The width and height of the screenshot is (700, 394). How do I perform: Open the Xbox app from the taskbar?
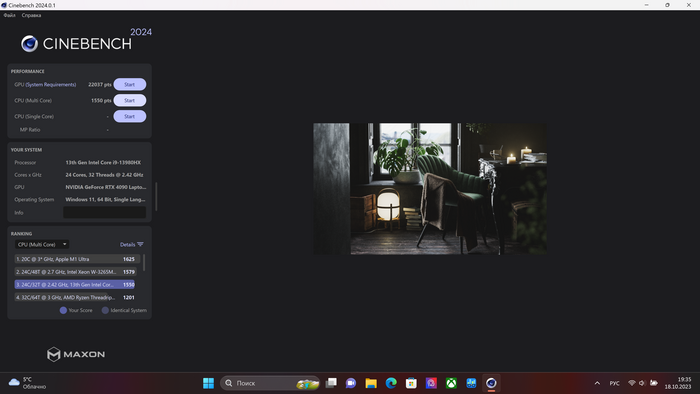coord(451,383)
